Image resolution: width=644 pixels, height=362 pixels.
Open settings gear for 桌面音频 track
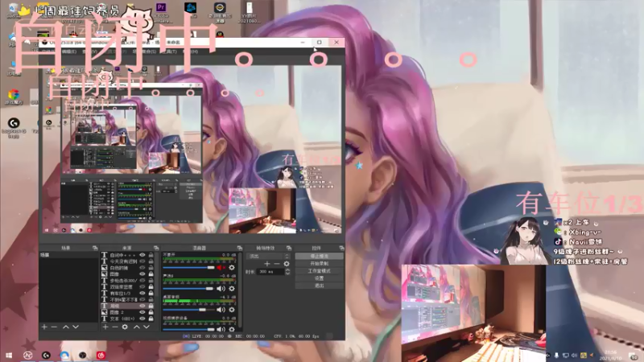click(x=232, y=310)
